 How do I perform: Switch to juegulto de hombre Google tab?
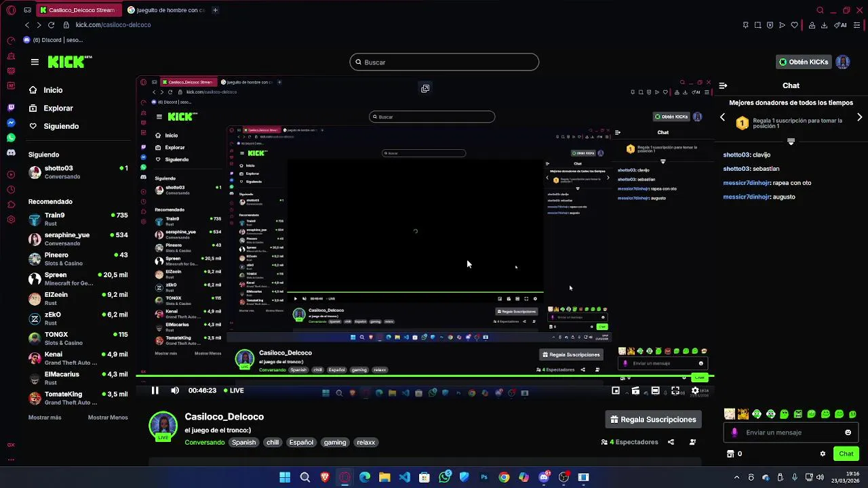pos(165,10)
